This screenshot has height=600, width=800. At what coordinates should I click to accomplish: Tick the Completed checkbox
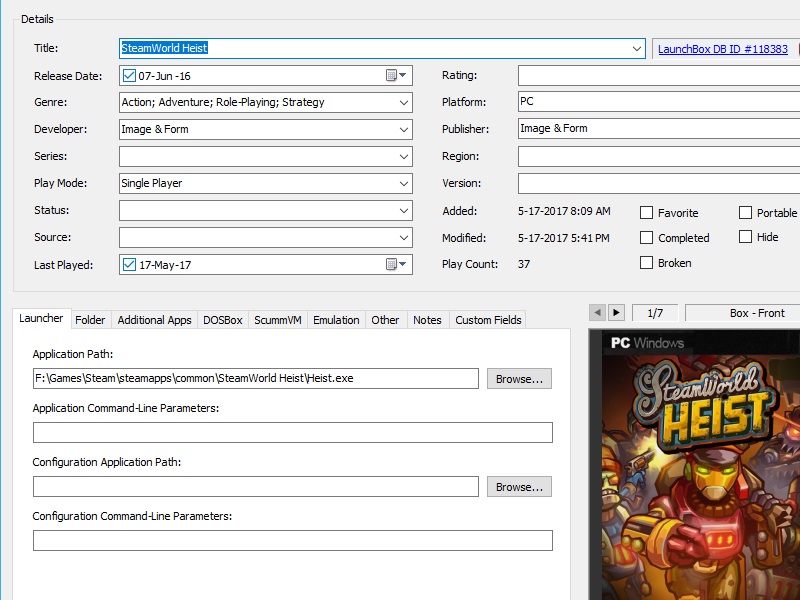[646, 237]
